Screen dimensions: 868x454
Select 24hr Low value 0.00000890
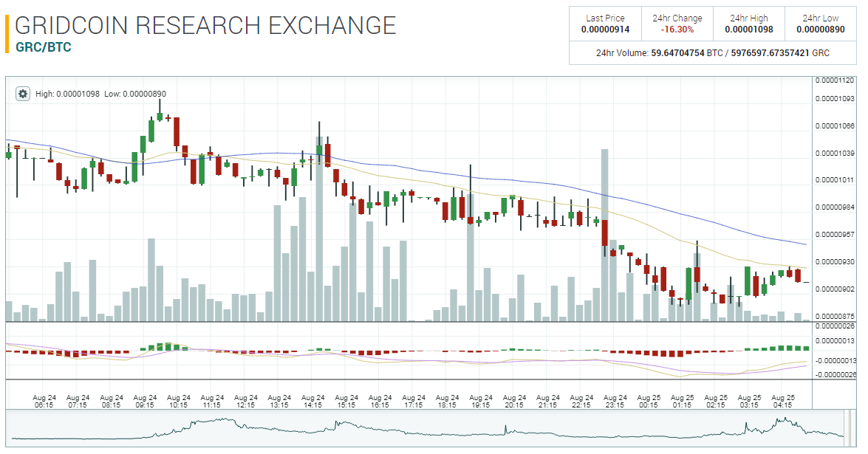pyautogui.click(x=821, y=30)
